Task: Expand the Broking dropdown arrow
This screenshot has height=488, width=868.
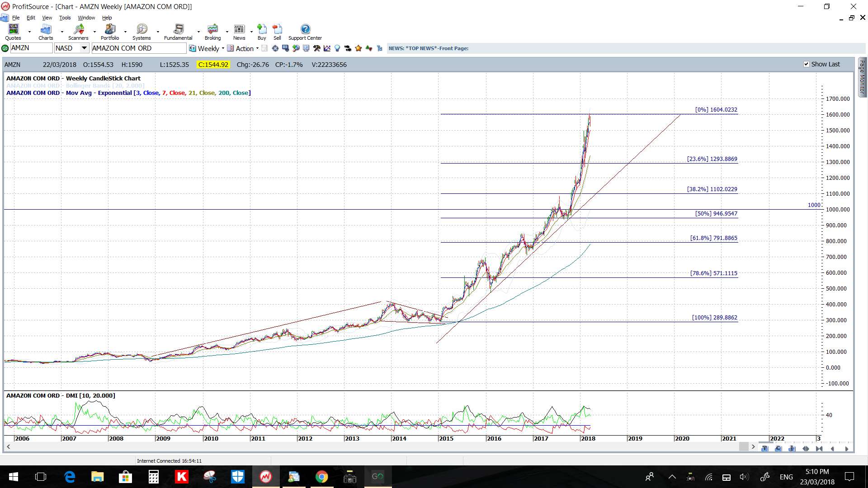Action: pos(227,32)
